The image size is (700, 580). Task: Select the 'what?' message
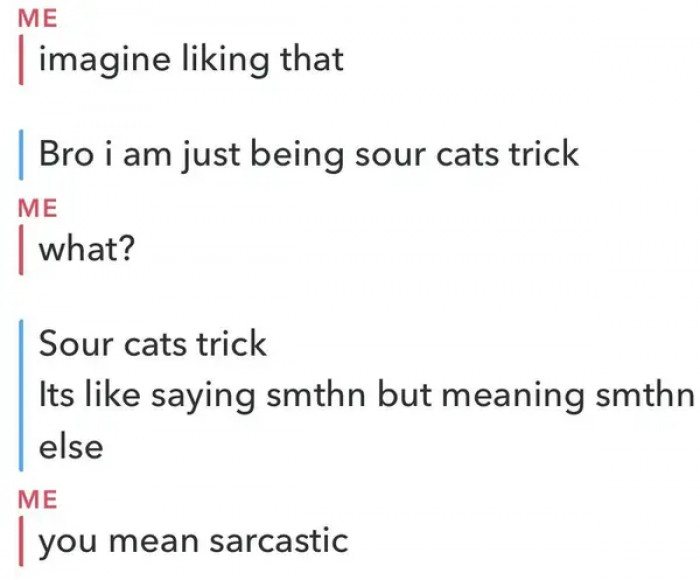tap(87, 248)
